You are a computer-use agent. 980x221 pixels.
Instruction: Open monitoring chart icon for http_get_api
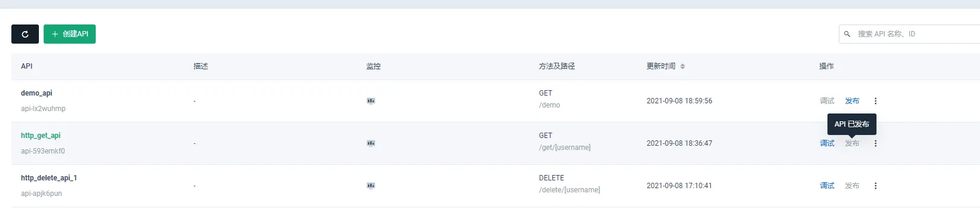coord(371,143)
